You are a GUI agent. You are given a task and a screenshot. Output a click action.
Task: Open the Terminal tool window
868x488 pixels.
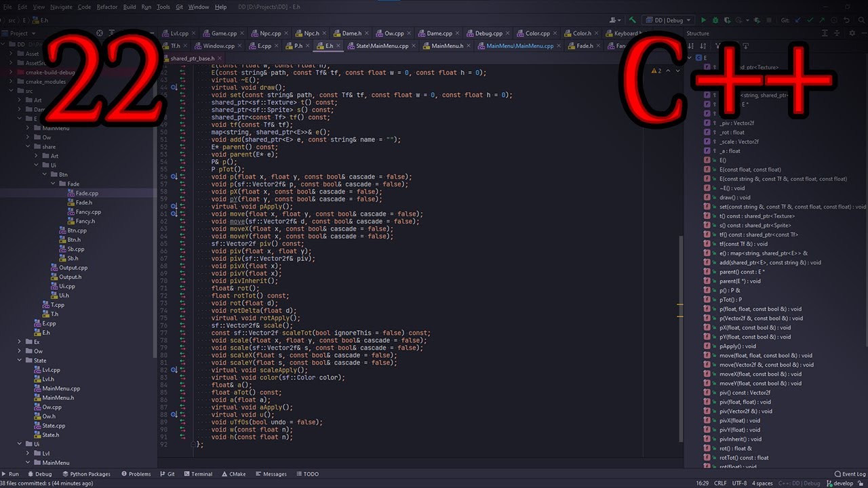coord(197,474)
